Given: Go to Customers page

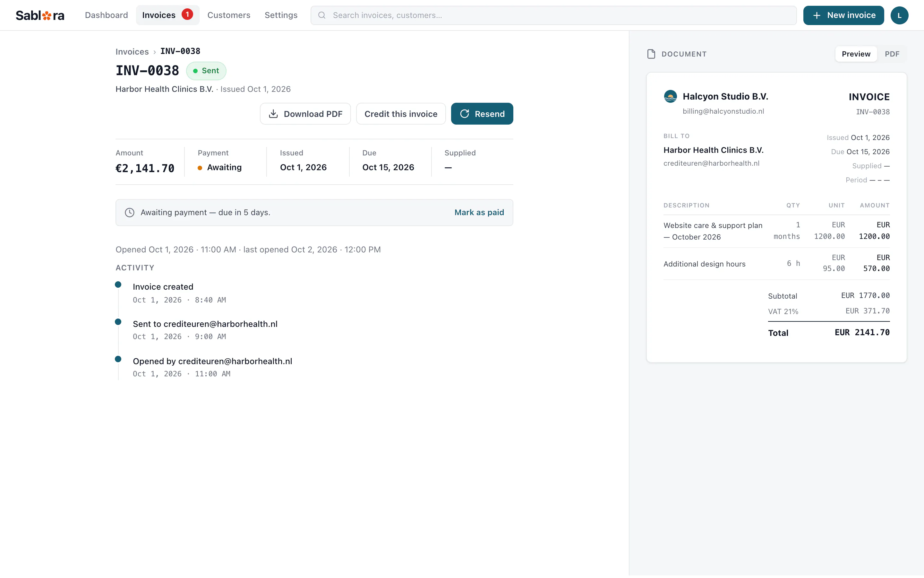Looking at the screenshot, I should click(x=229, y=15).
